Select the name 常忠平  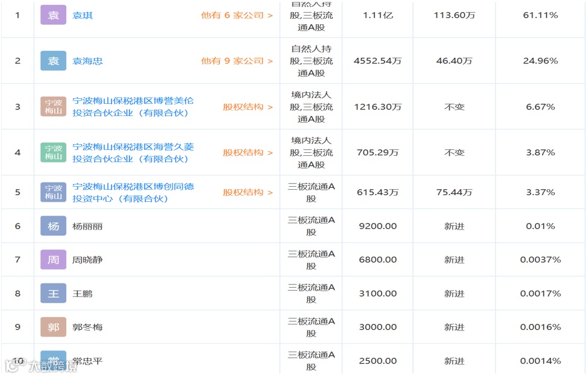88,361
